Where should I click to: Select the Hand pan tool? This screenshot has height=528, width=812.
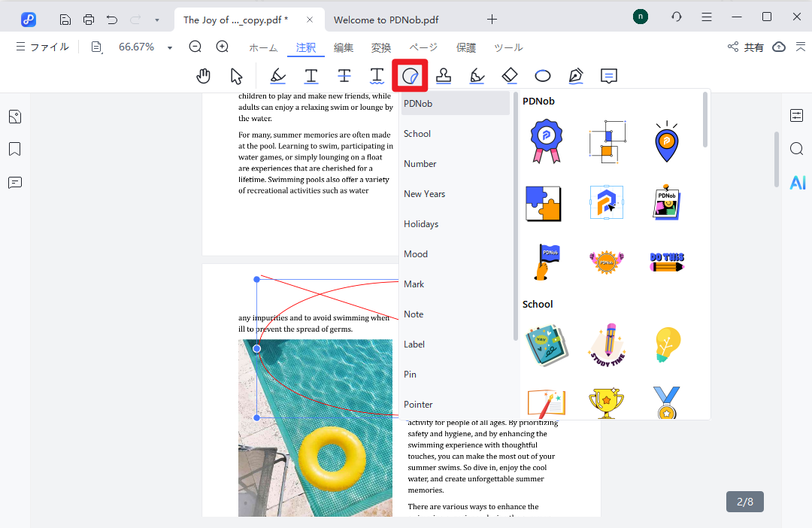click(x=203, y=75)
